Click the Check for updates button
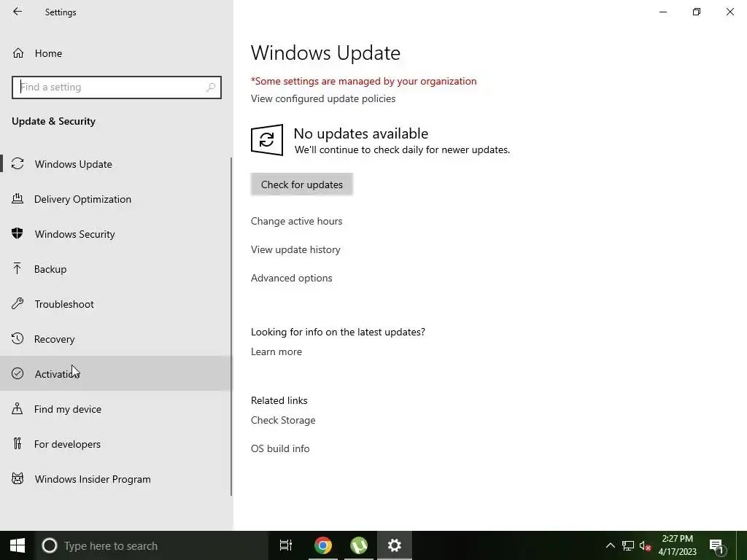 (x=301, y=184)
